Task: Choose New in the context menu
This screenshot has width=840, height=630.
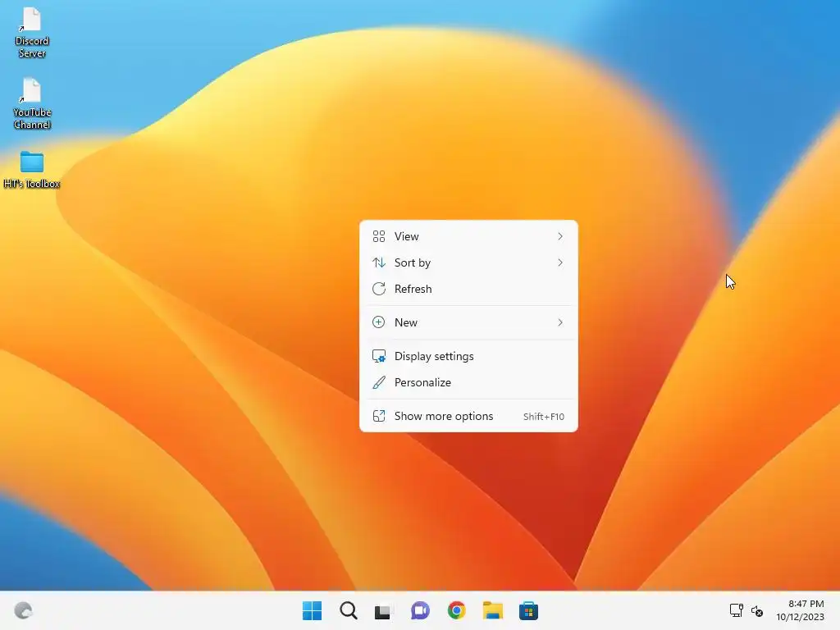Action: click(468, 322)
